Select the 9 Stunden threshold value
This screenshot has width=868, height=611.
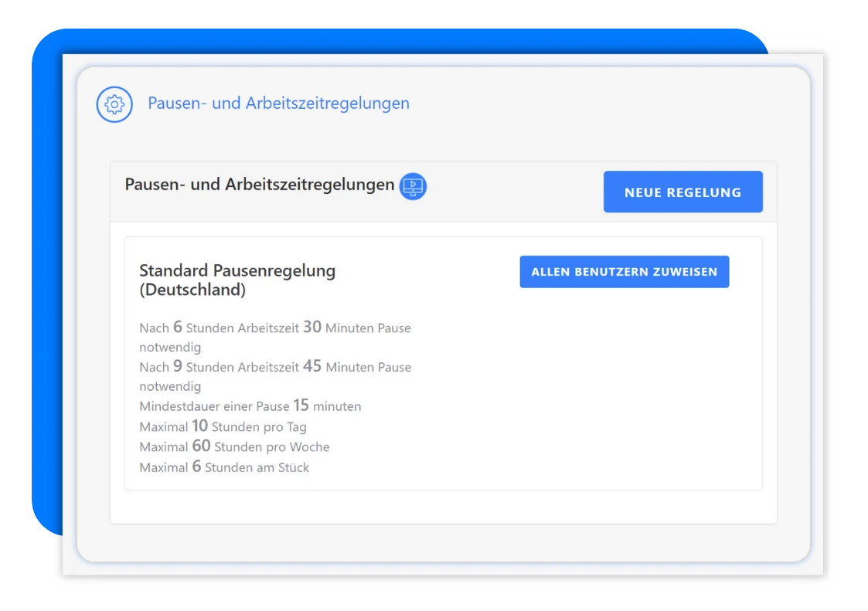tap(179, 366)
